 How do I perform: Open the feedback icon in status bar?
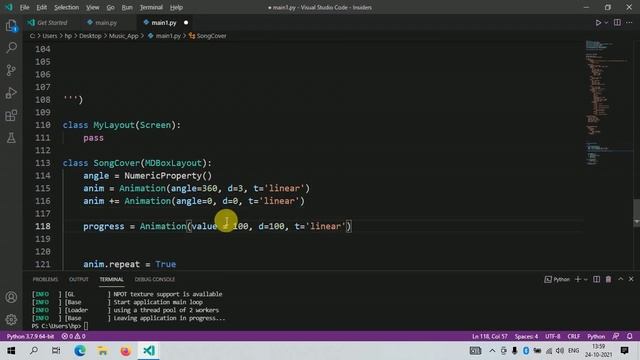(x=616, y=336)
